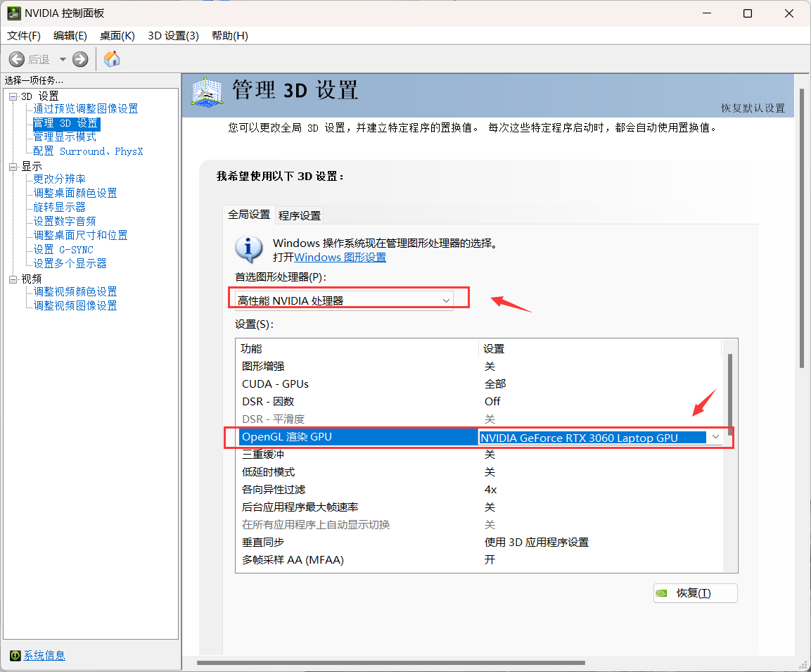The image size is (811, 672).
Task: Select 管理 3D 设置 in the tree
Action: point(65,123)
